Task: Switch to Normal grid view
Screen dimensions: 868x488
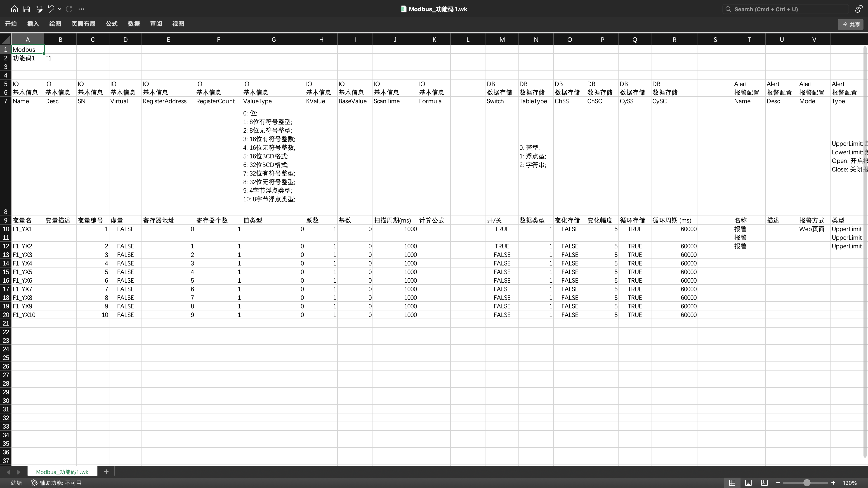Action: tap(732, 483)
